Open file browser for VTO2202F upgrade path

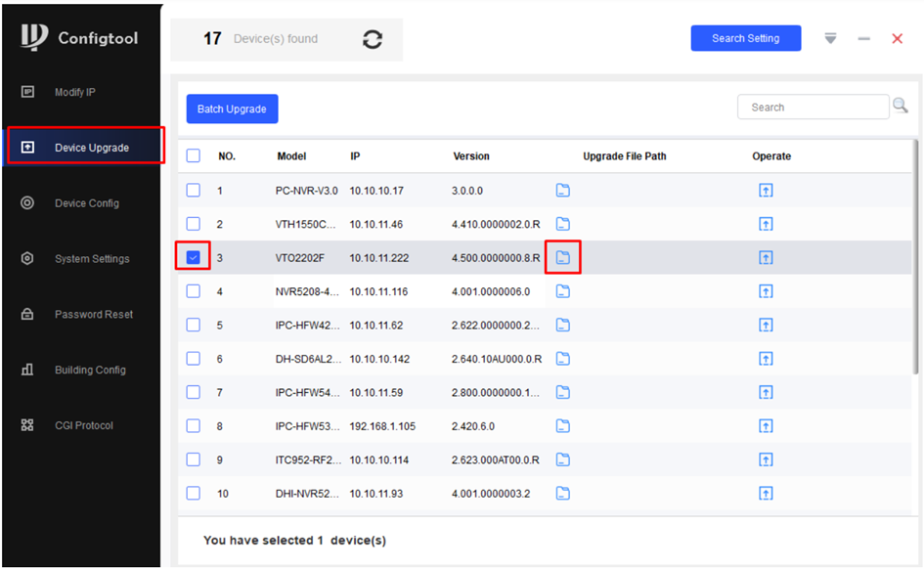[x=562, y=258]
